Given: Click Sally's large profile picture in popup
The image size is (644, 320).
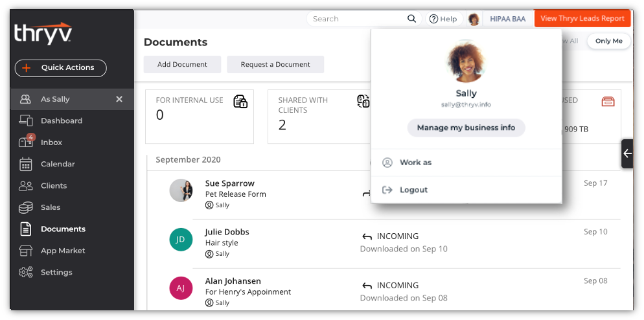Looking at the screenshot, I should (466, 62).
